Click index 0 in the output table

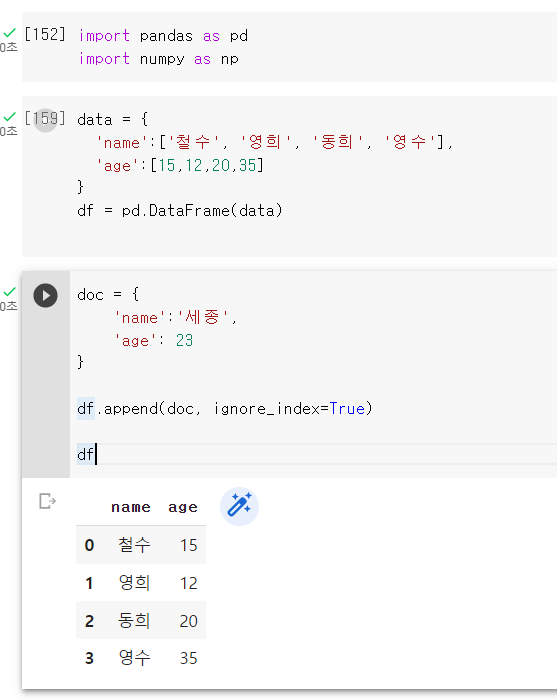pos(89,545)
